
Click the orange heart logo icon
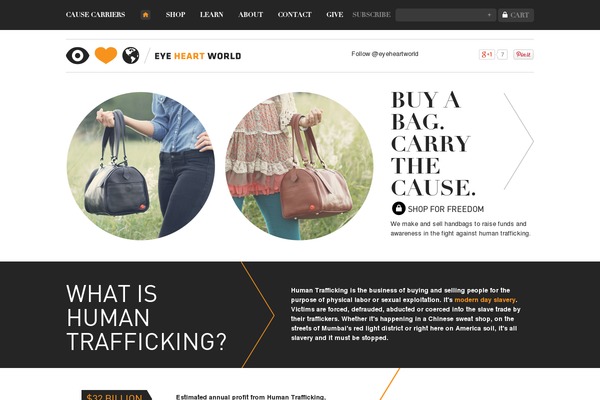coord(106,56)
